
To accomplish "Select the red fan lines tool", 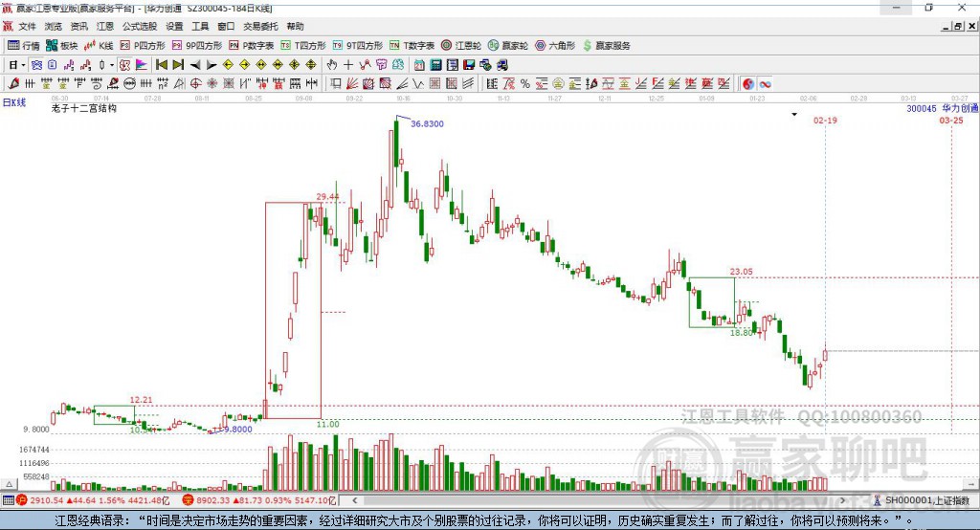I will (x=352, y=84).
